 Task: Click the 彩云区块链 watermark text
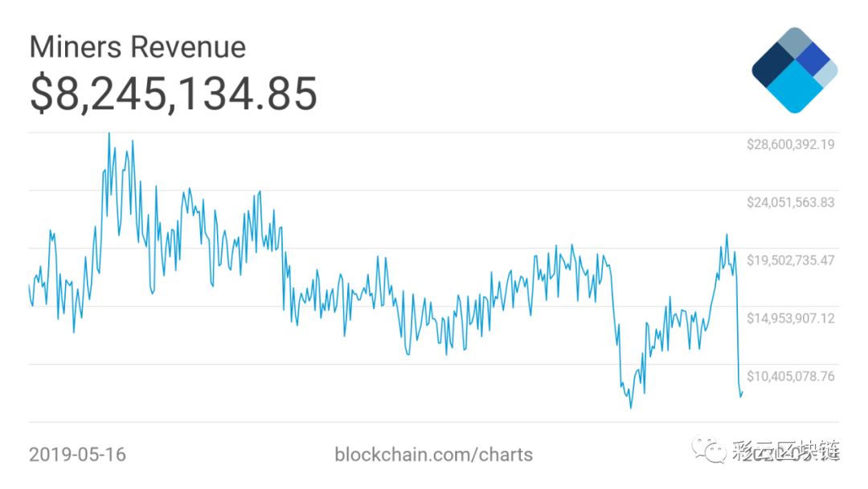click(x=786, y=450)
